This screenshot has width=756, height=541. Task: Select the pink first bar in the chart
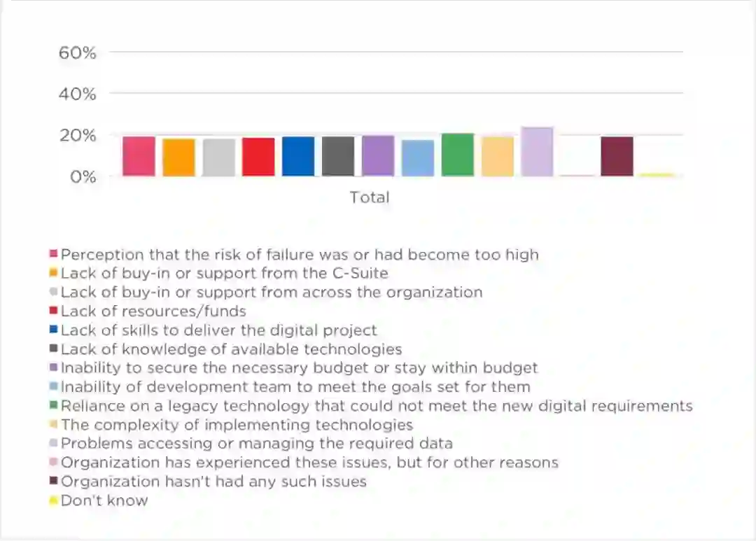139,157
